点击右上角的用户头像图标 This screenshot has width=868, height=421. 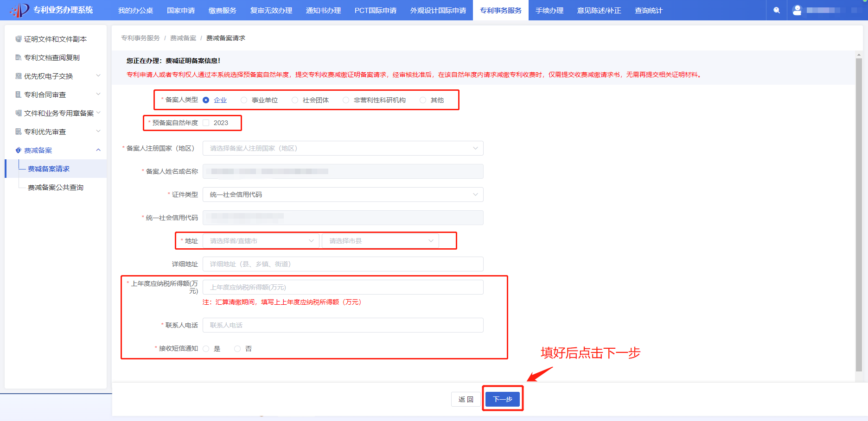(x=797, y=10)
